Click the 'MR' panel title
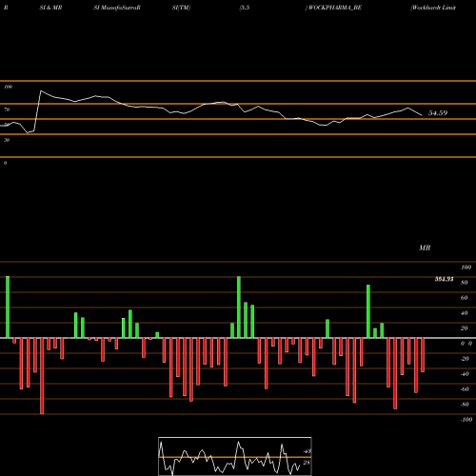The height and width of the screenshot is (476, 476). coord(425,248)
